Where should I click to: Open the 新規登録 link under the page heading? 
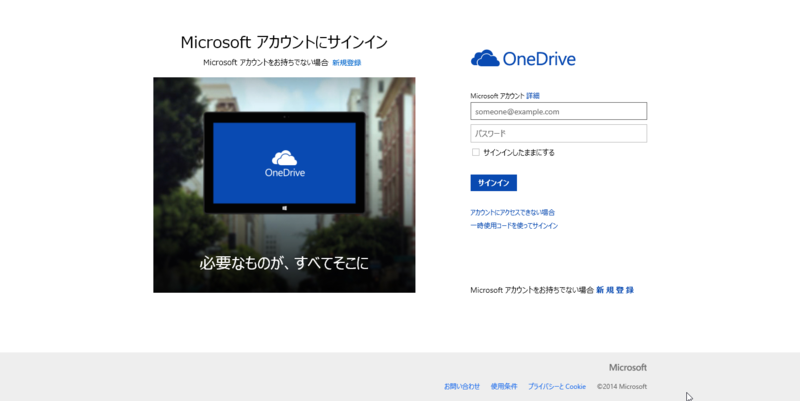346,63
